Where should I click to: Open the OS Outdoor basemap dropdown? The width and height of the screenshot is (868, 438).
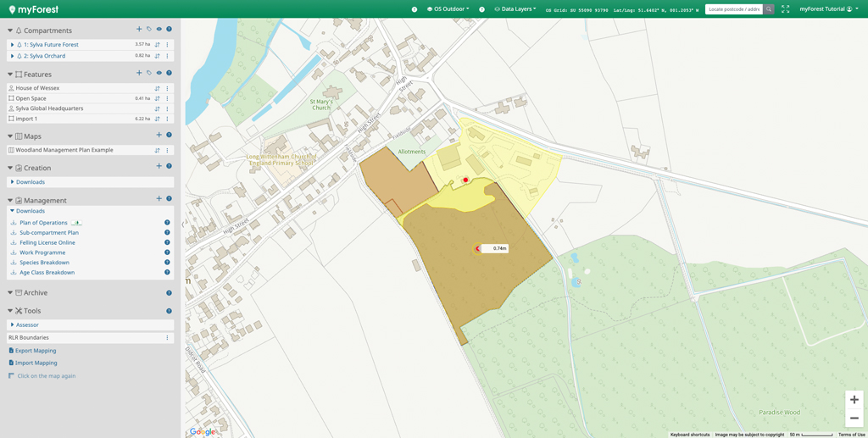[x=449, y=9]
